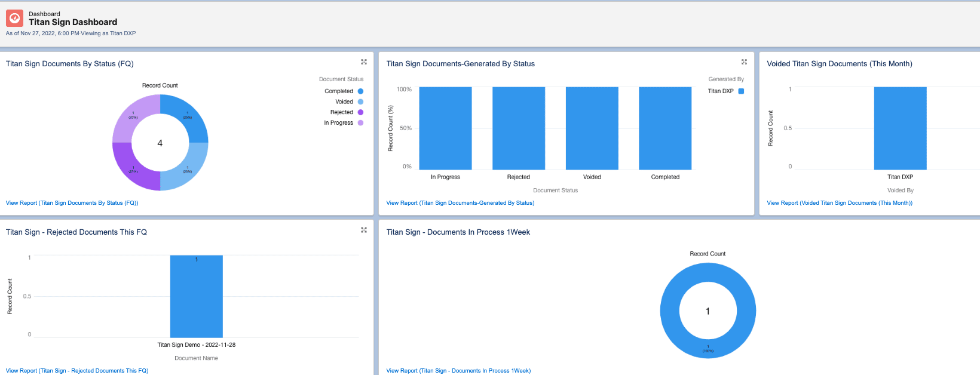The height and width of the screenshot is (375, 980).
Task: Expand the Documents By Status (FQ) chart
Action: pyautogui.click(x=363, y=62)
